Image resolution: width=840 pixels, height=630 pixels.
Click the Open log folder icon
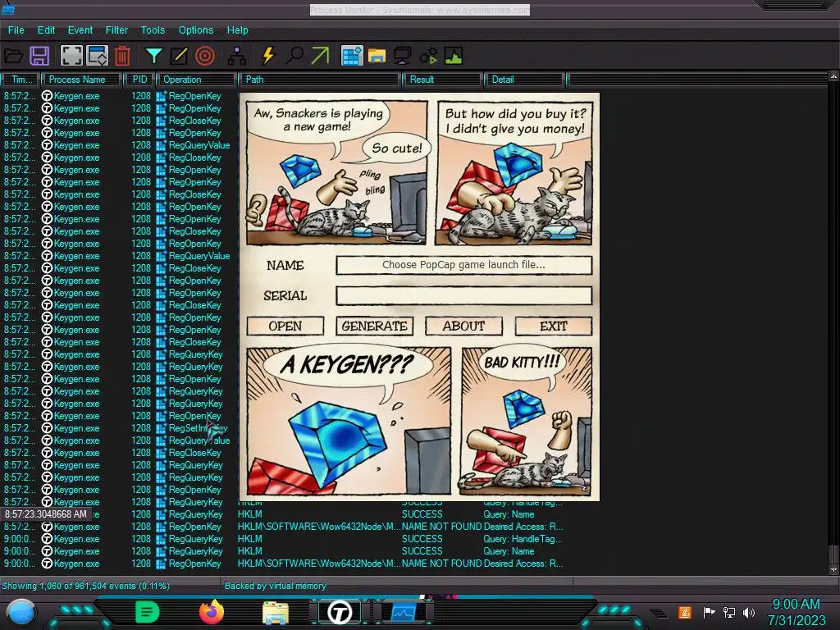(13, 56)
